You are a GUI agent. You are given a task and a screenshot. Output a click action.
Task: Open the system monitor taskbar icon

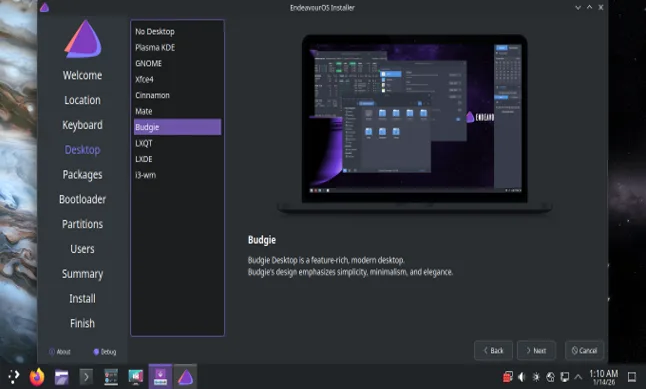[x=111, y=377]
